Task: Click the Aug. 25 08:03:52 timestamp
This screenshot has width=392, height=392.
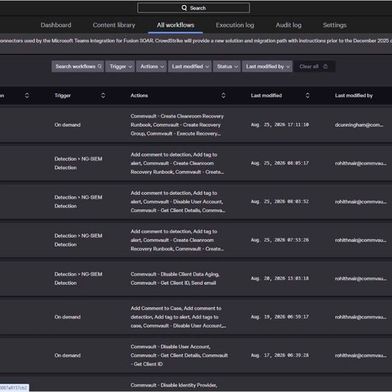Action: click(x=280, y=201)
